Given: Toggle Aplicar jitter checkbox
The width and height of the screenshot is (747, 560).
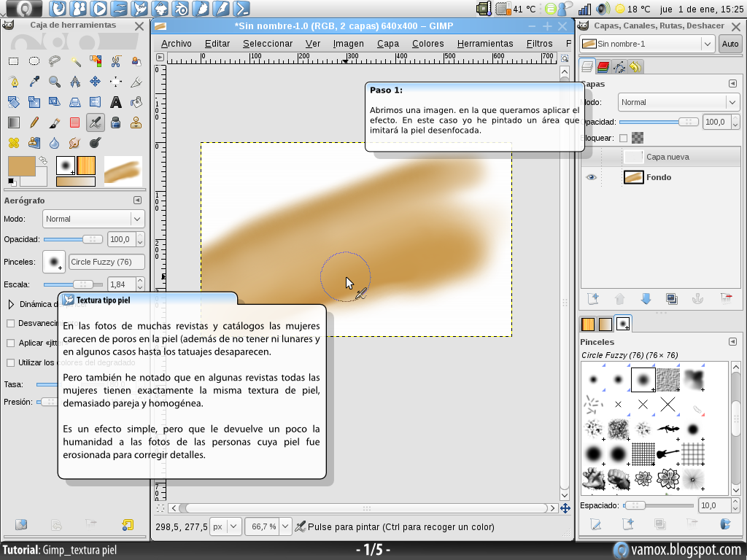Looking at the screenshot, I should pos(10,343).
